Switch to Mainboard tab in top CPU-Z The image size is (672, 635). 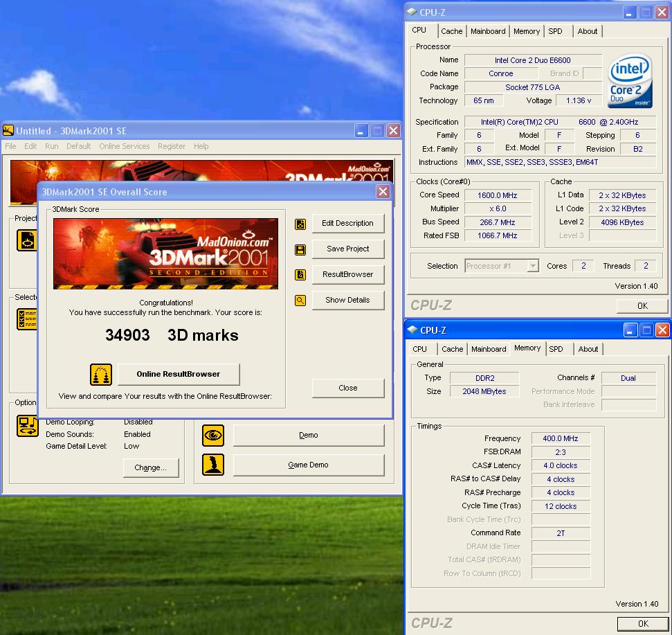pyautogui.click(x=488, y=31)
